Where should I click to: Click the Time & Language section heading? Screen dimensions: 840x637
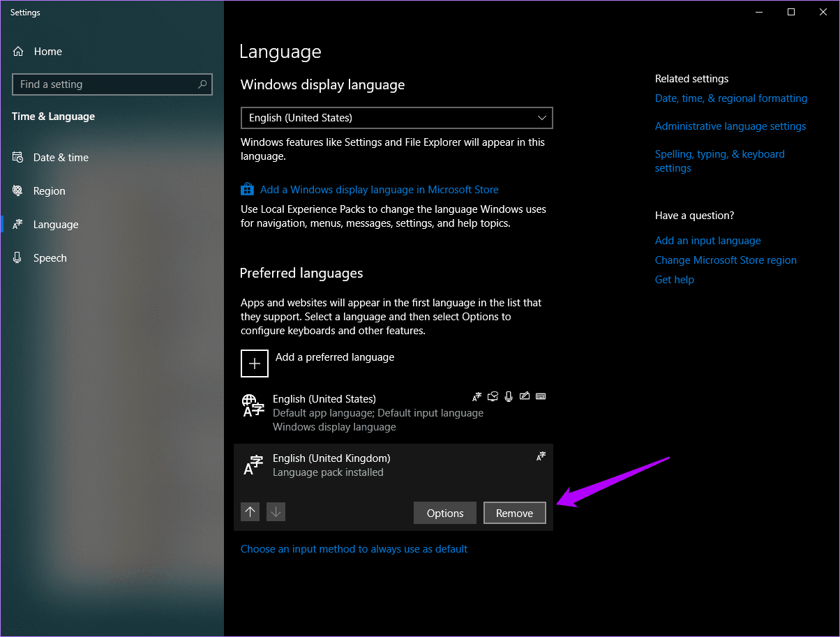[53, 117]
